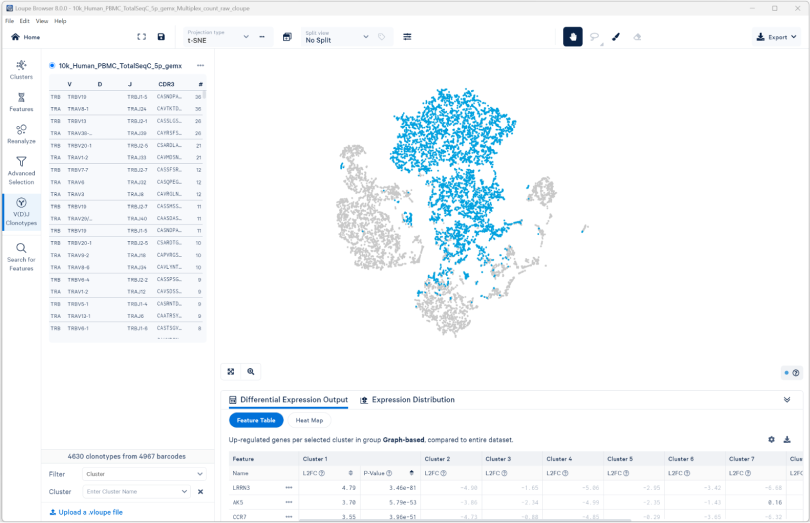Select the 10k_Human_PBMC dataset radio button
This screenshot has width=810, height=523.
(x=52, y=66)
